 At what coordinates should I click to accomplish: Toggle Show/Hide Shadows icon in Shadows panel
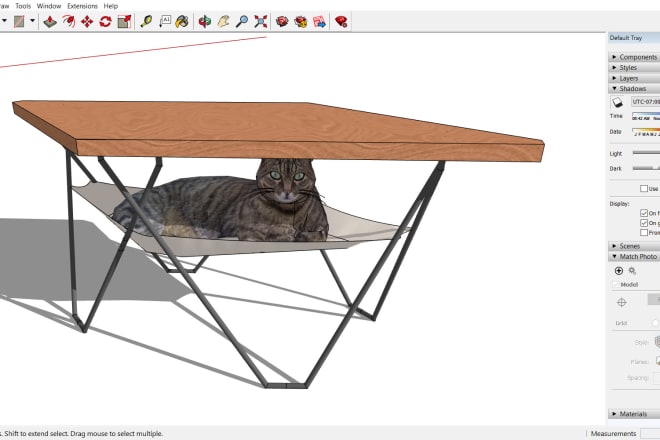tap(617, 102)
